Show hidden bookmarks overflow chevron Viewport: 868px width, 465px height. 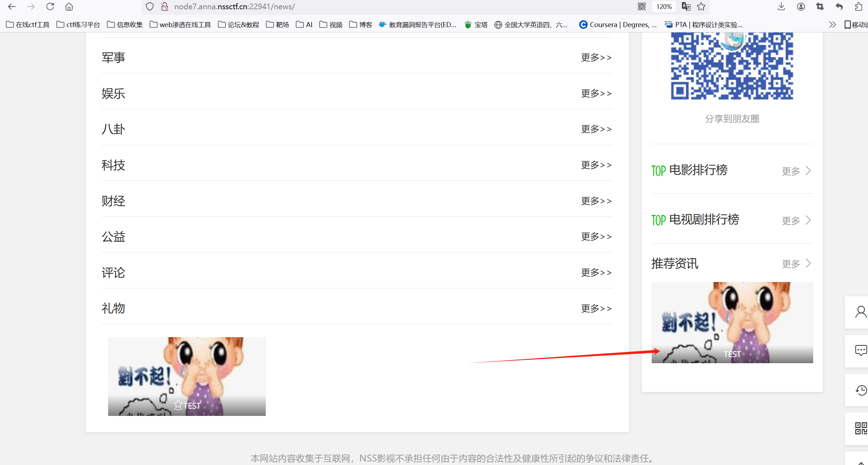coord(832,25)
